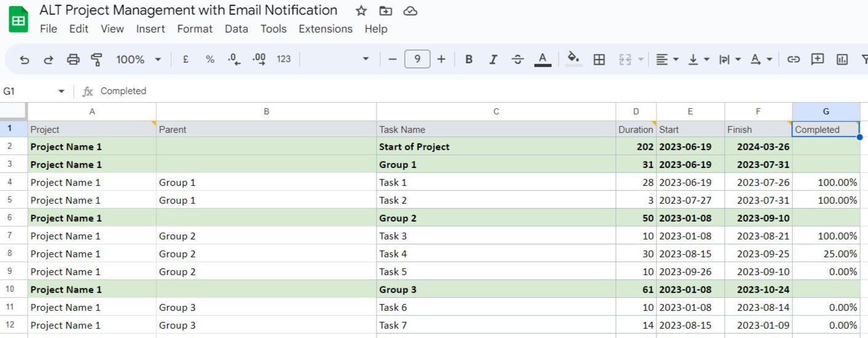Toggle bold formatting

click(x=469, y=60)
